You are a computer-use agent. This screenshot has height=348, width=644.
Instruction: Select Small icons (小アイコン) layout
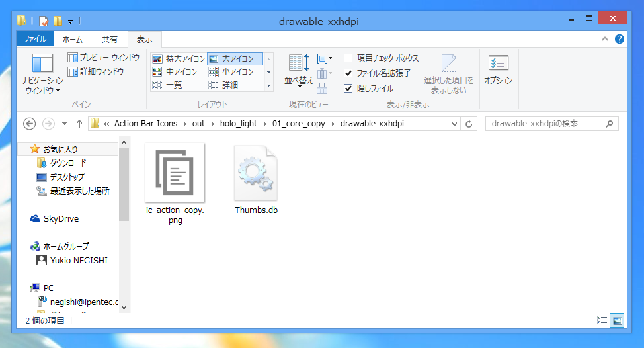[x=231, y=72]
